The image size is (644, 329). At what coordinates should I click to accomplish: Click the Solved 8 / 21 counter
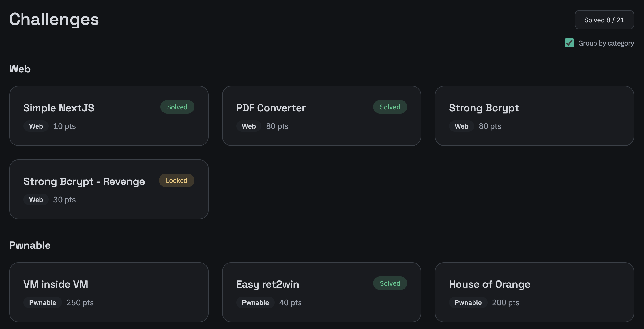tap(604, 20)
